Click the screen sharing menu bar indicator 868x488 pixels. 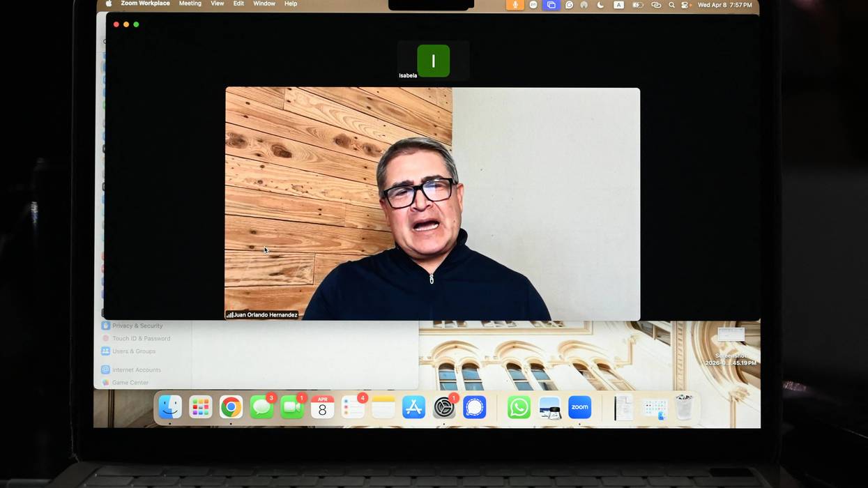pos(551,5)
